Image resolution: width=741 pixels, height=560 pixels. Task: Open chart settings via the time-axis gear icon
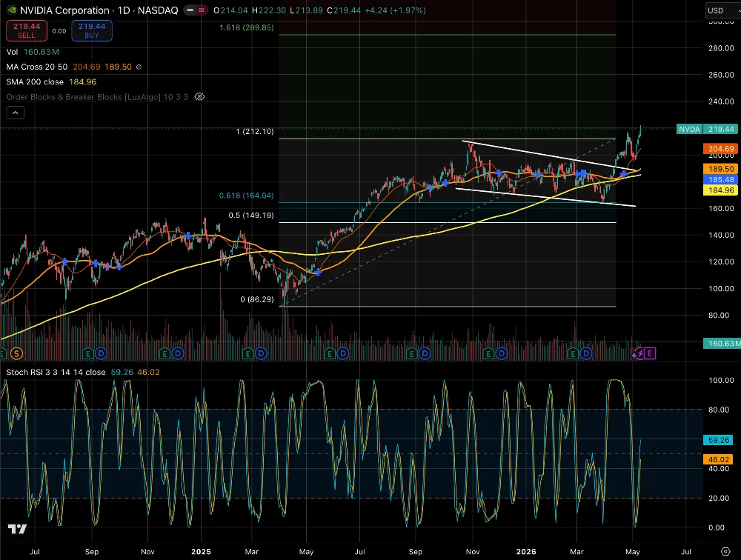[725, 552]
